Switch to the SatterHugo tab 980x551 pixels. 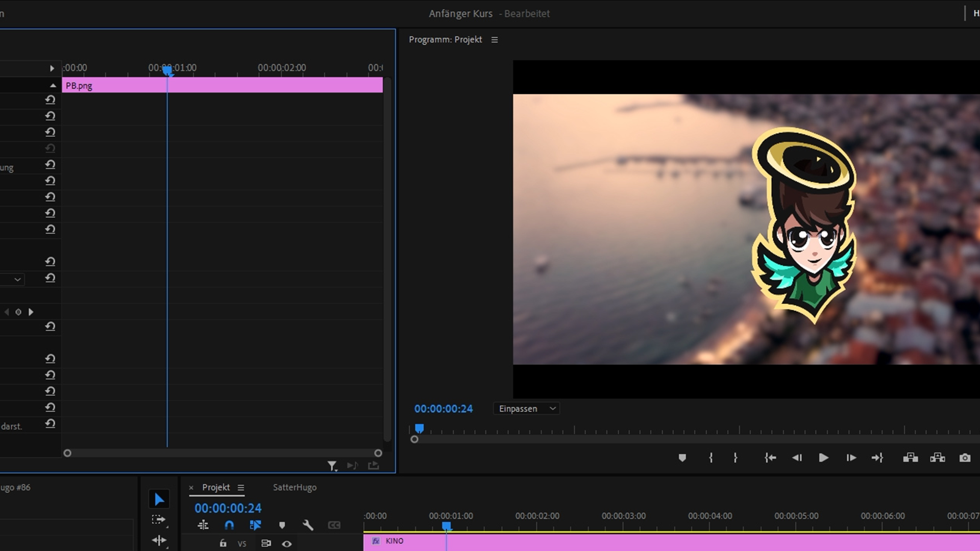point(295,487)
